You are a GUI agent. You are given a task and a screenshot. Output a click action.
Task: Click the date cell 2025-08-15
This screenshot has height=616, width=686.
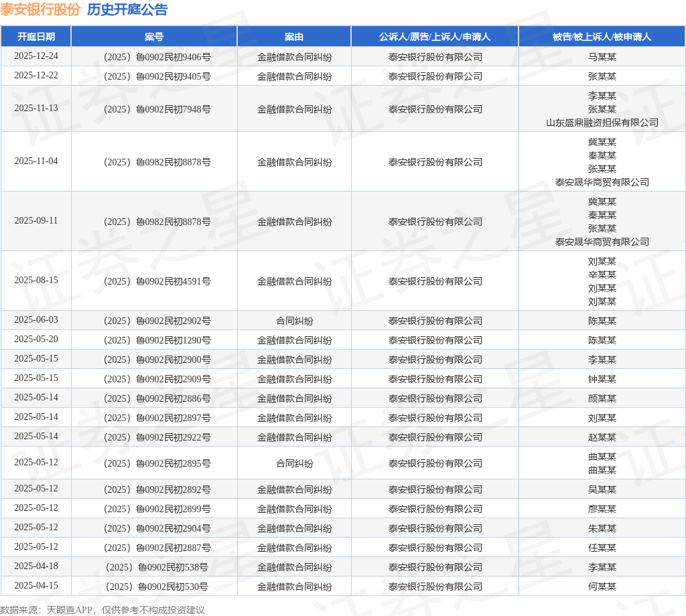(x=36, y=281)
